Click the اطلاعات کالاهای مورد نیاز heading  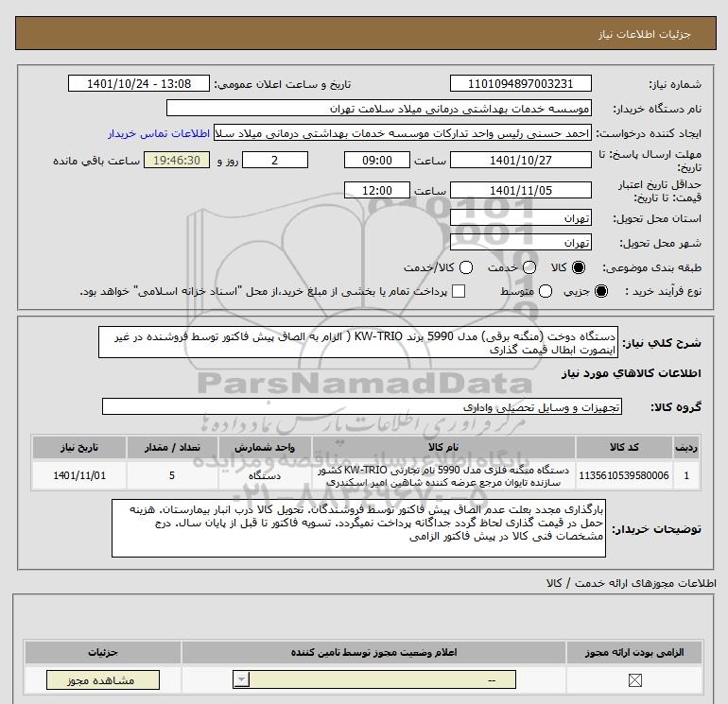coord(631,373)
